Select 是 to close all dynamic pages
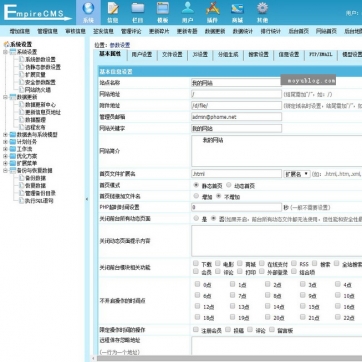This screenshot has height=362, width=362. (x=196, y=218)
